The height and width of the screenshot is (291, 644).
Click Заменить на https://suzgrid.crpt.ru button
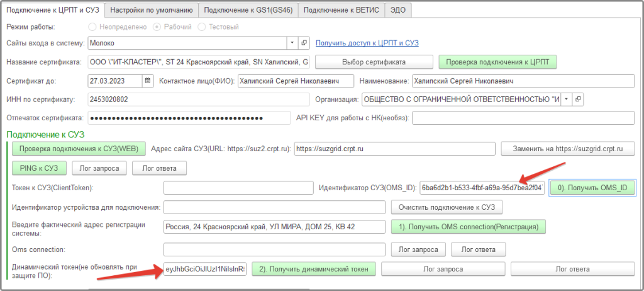[x=568, y=149]
